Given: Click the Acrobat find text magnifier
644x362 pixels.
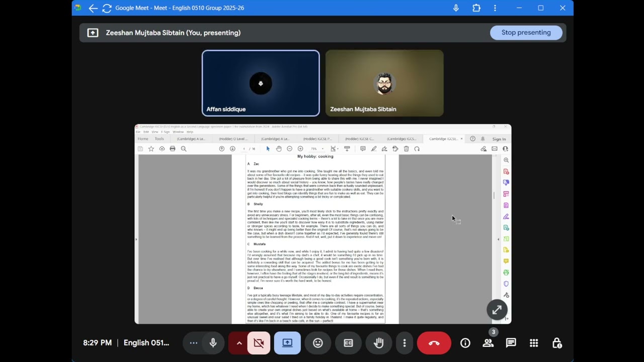Looking at the screenshot, I should 184,149.
